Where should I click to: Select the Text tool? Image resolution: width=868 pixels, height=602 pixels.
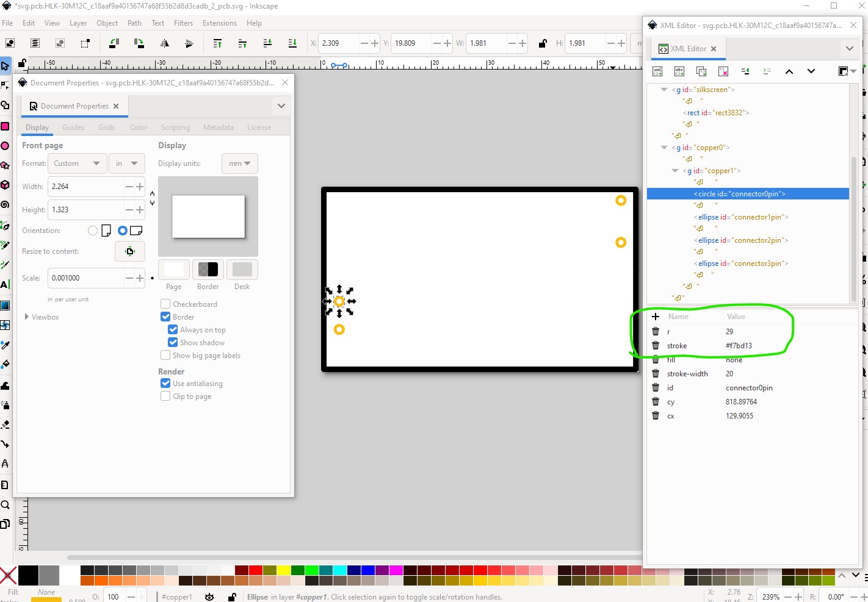(5, 284)
